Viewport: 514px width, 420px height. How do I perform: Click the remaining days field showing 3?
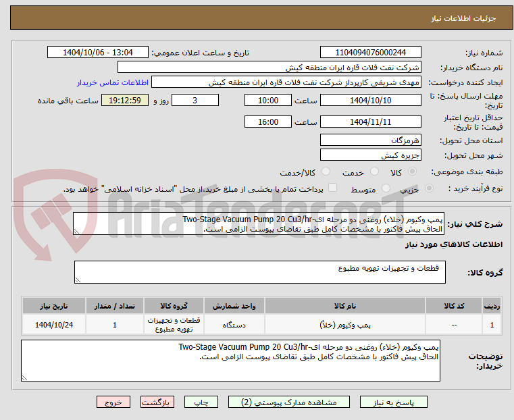point(195,100)
